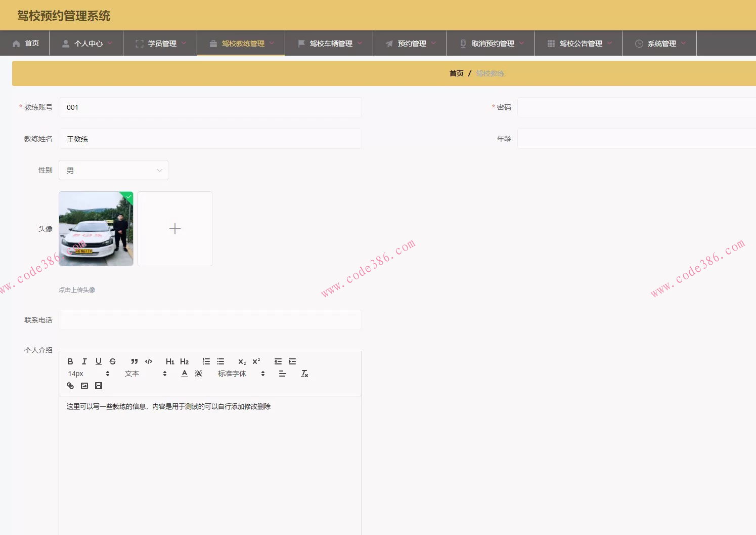Open the text color picker
756x535 pixels.
point(185,374)
